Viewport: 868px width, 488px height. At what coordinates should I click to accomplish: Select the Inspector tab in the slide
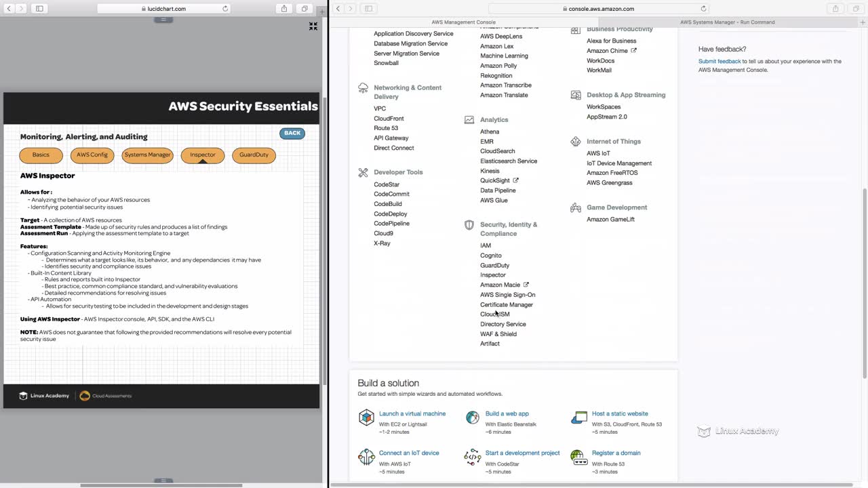coord(203,155)
